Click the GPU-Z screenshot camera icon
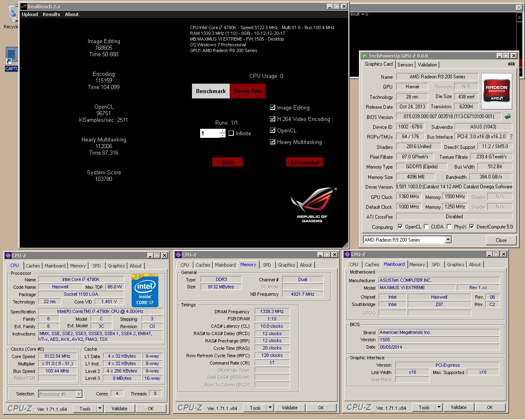The height and width of the screenshot is (420, 525). pyautogui.click(x=511, y=64)
